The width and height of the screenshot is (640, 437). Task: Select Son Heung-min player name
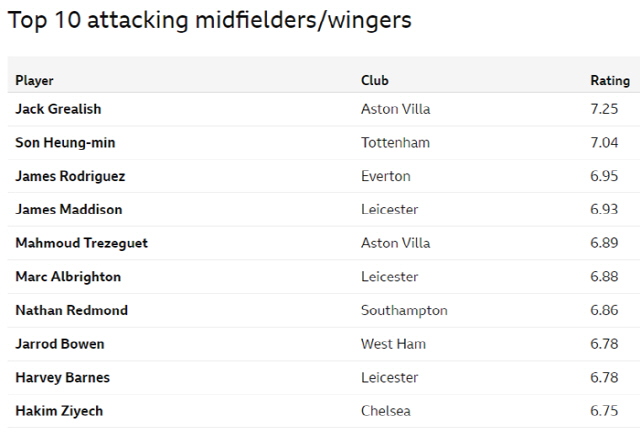pyautogui.click(x=66, y=143)
